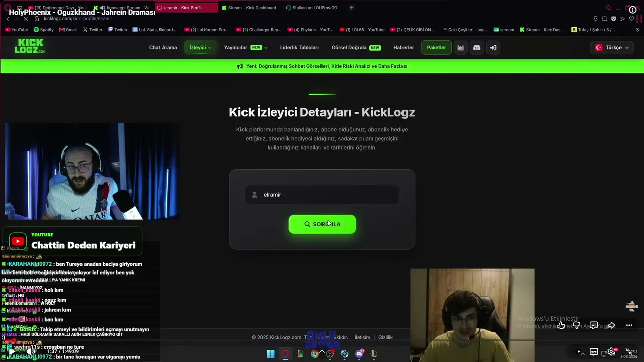Open the YouTube bookmark in bookmarks bar
Screen dimensions: 644x362
point(16,30)
